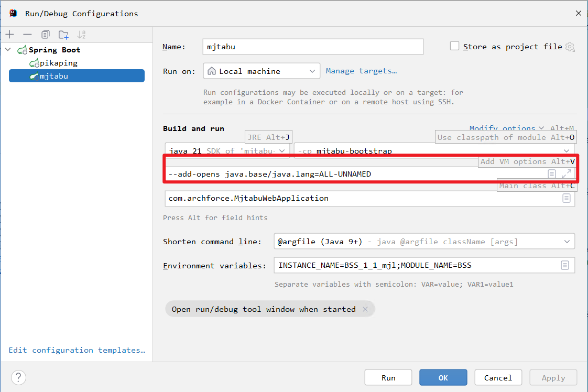Remove the Open run/debug tool window chip
The image size is (588, 392).
click(x=365, y=309)
